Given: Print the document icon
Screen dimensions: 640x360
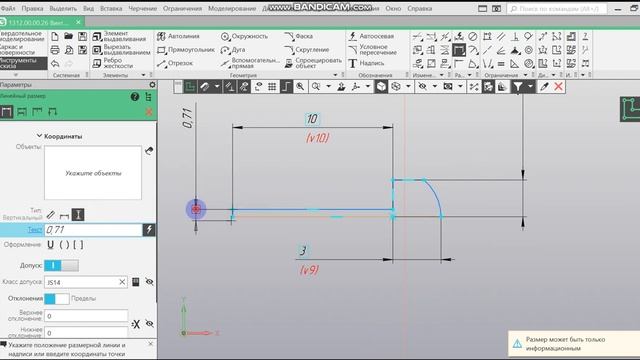Looking at the screenshot, I should coord(55,50).
